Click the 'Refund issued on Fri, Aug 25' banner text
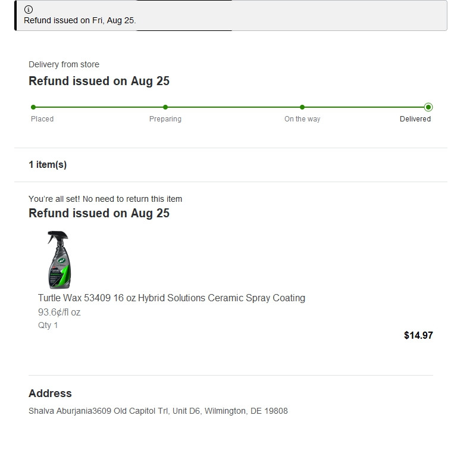Image resolution: width=476 pixels, height=456 pixels. click(80, 20)
